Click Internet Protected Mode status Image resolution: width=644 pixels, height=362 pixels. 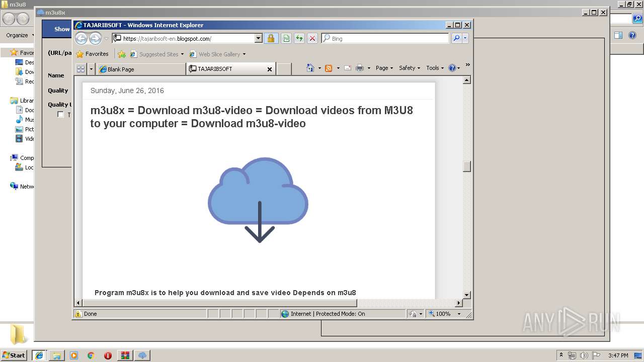(323, 314)
